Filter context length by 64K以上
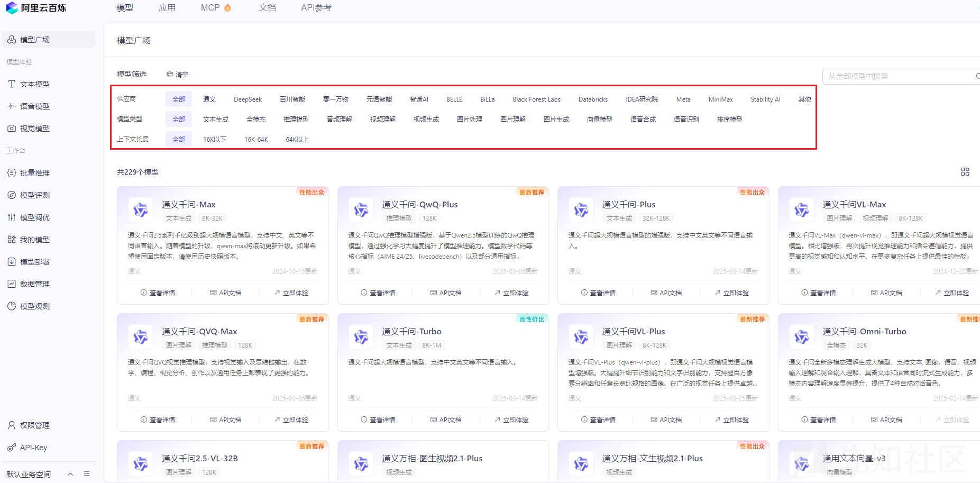 pos(297,140)
